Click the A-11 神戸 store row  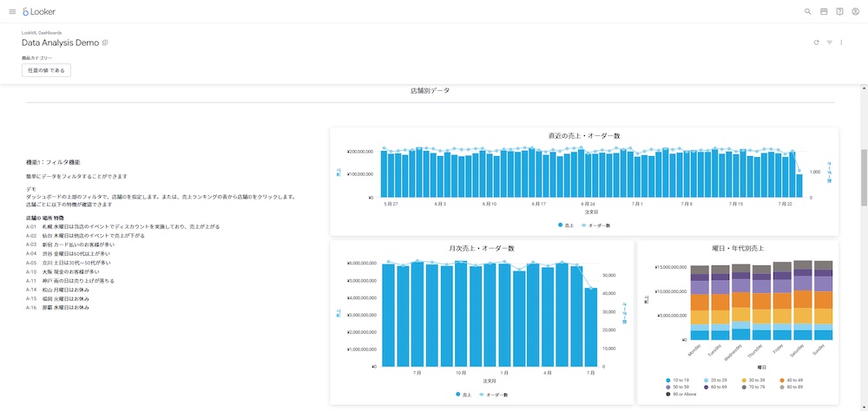(70, 280)
